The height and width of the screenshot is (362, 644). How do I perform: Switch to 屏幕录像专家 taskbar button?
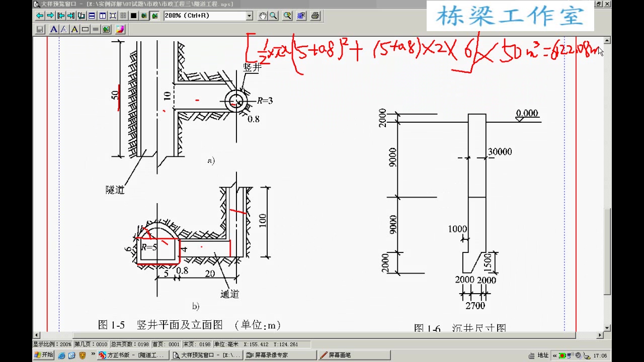click(281, 355)
